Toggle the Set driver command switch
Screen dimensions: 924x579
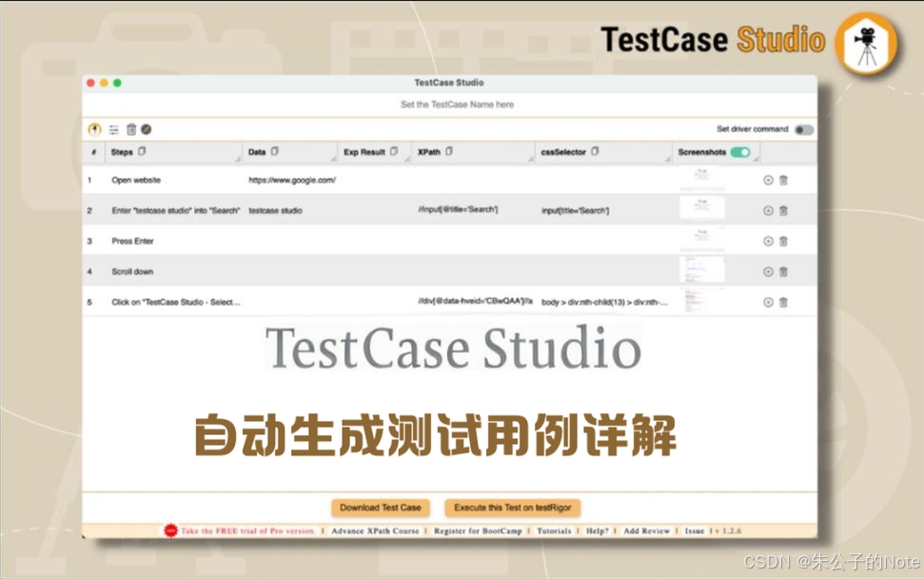pos(804,130)
